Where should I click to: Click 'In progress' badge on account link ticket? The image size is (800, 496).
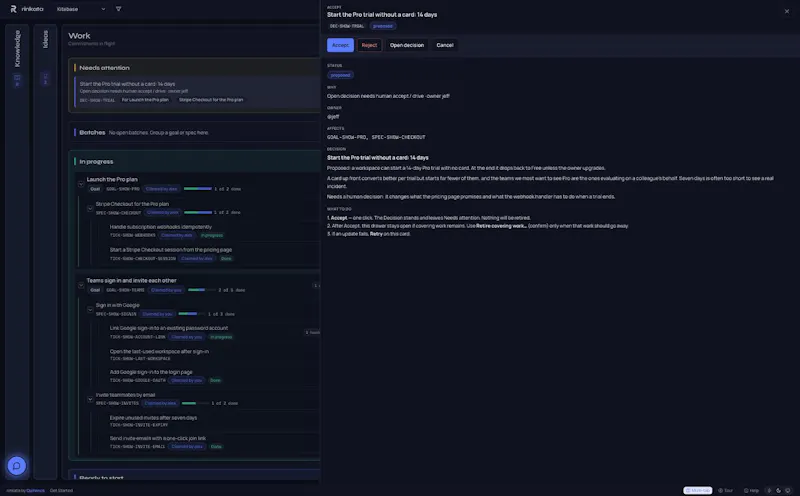[221, 337]
